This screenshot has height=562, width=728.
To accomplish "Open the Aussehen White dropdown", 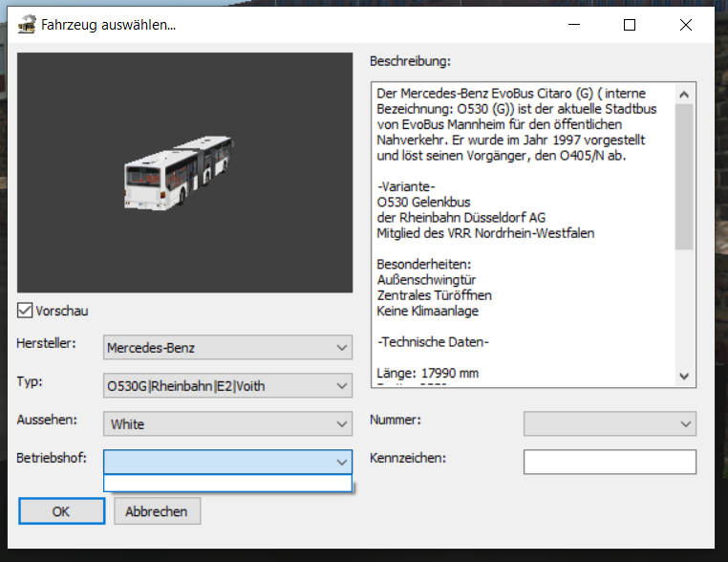I will click(227, 423).
